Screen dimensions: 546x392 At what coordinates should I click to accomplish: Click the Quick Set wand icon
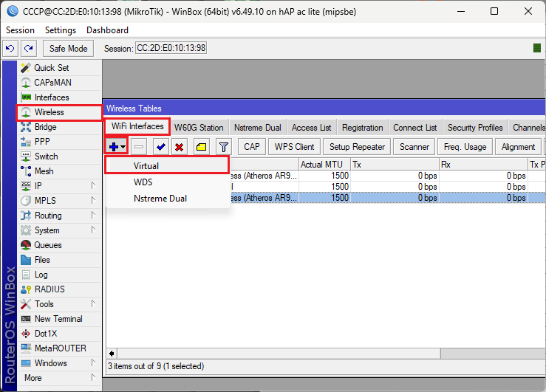click(26, 68)
